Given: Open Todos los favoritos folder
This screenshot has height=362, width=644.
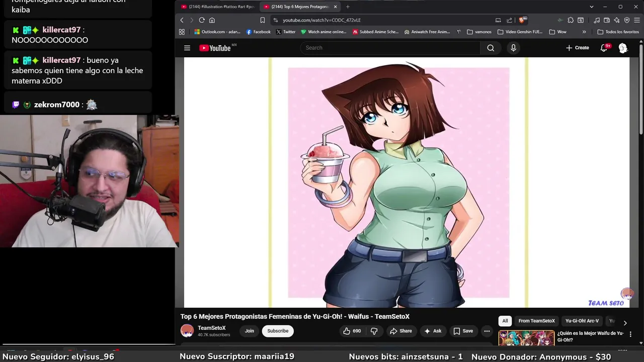Looking at the screenshot, I should pyautogui.click(x=618, y=32).
